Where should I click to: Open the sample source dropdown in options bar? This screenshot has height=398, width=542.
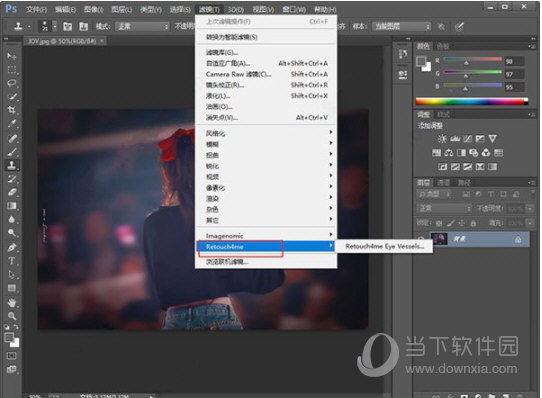click(x=401, y=26)
